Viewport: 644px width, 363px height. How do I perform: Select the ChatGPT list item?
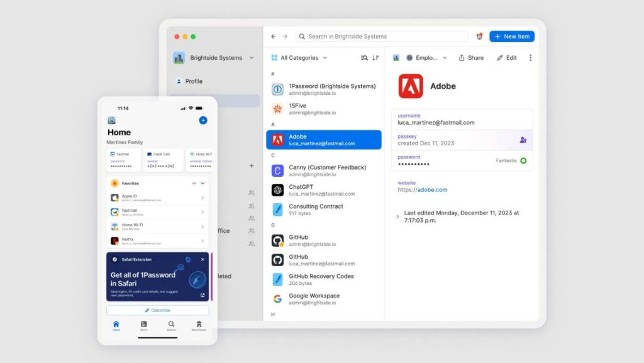(x=324, y=190)
